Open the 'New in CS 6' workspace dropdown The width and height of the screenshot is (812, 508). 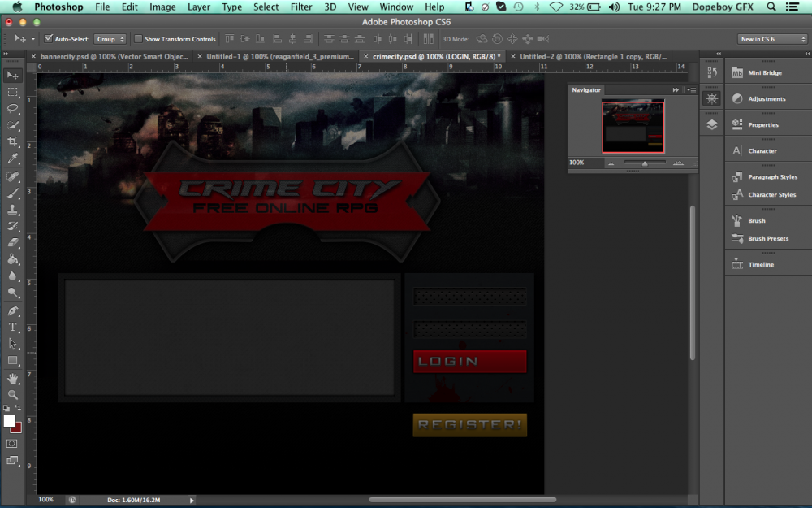771,39
